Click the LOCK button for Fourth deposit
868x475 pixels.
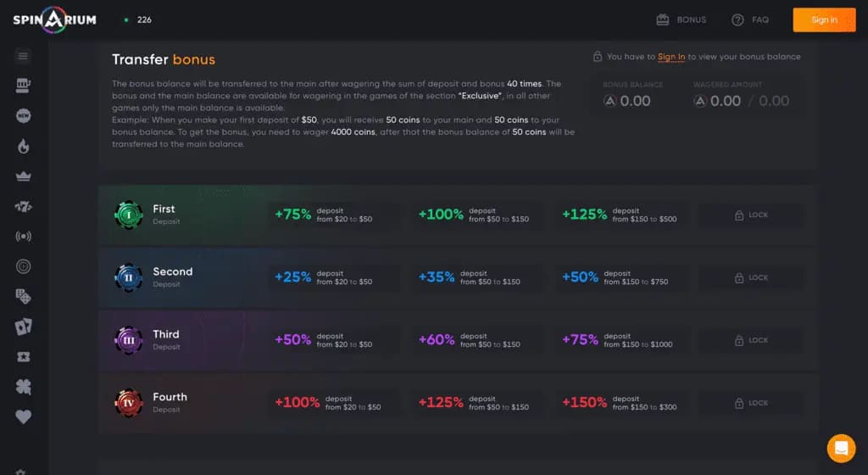pyautogui.click(x=751, y=403)
